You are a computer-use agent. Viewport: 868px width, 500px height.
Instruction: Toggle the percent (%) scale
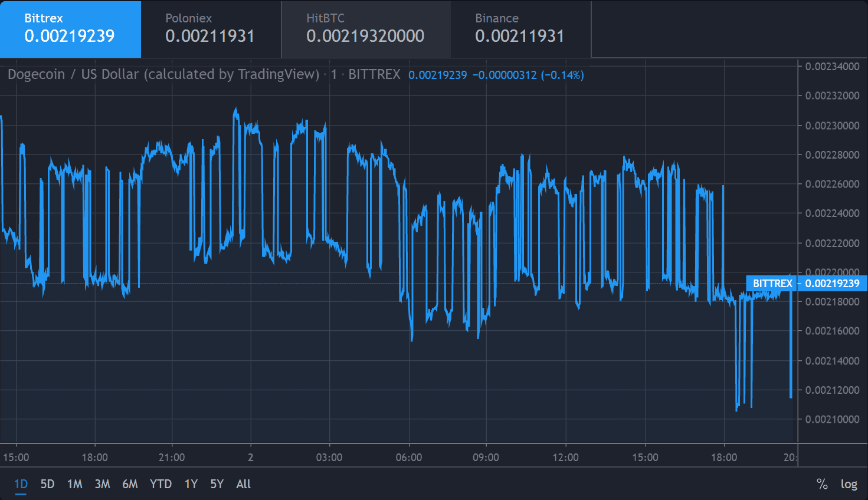point(822,484)
